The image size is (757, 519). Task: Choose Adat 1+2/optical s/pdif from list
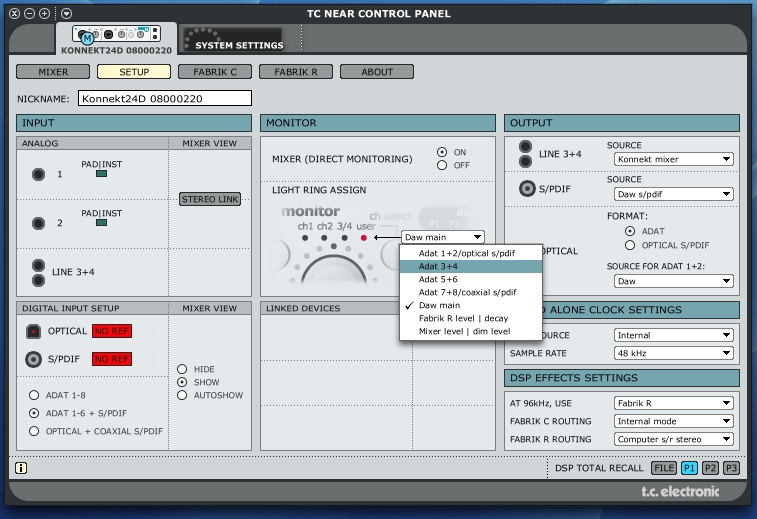coord(471,253)
